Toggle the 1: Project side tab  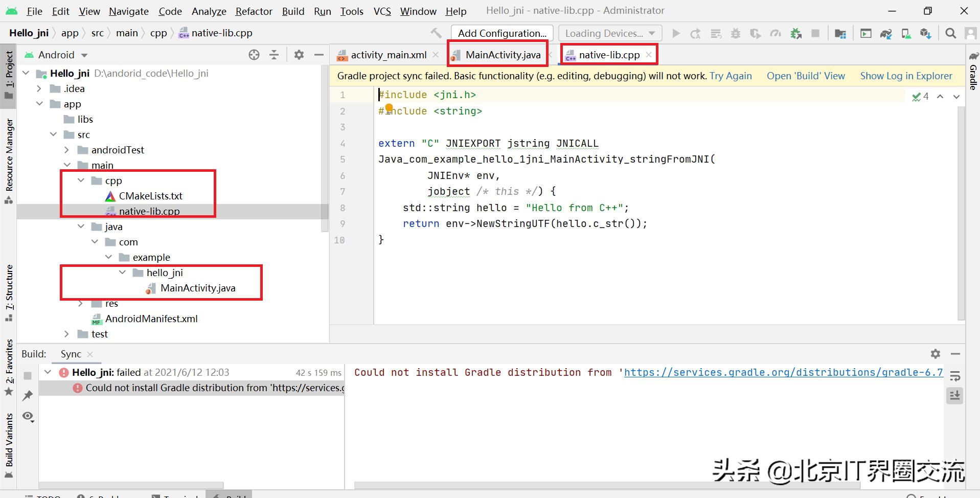point(9,76)
